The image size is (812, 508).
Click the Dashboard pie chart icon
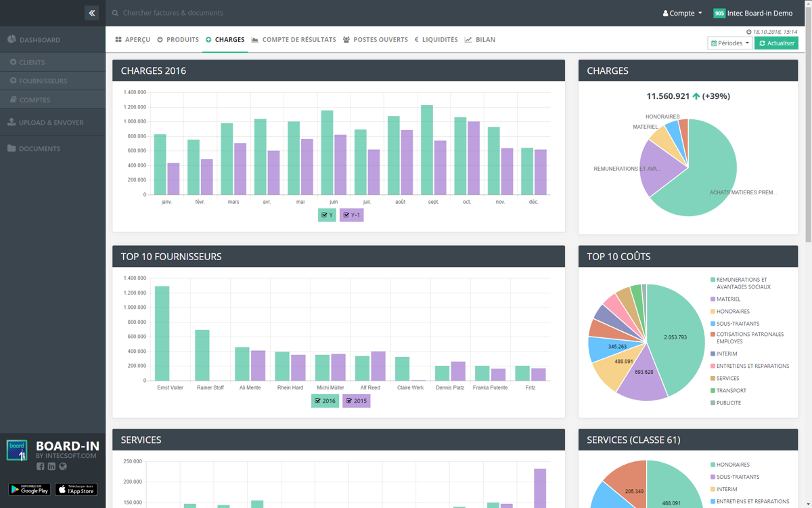click(12, 39)
